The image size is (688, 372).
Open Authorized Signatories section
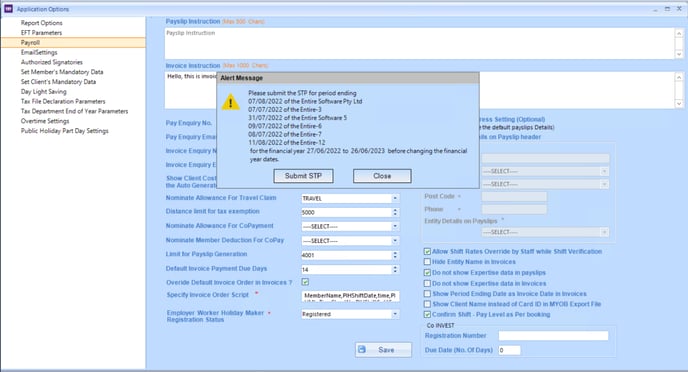(52, 62)
